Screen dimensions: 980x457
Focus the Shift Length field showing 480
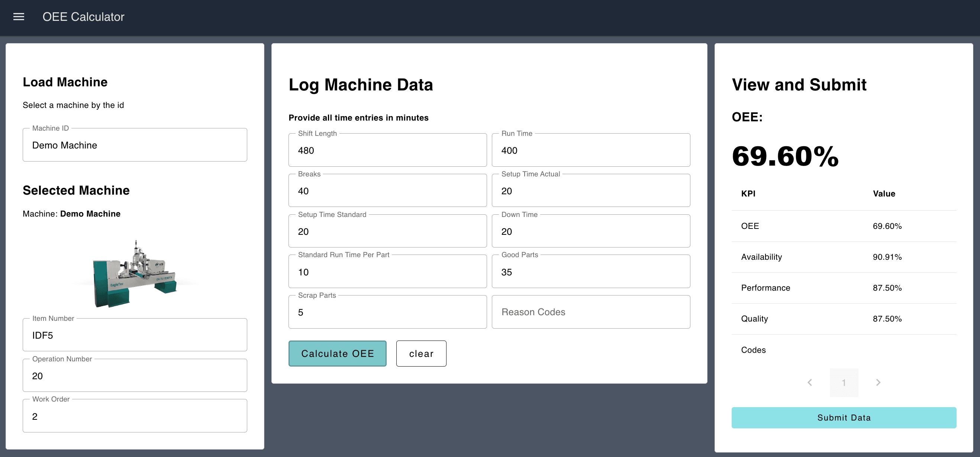tap(387, 150)
